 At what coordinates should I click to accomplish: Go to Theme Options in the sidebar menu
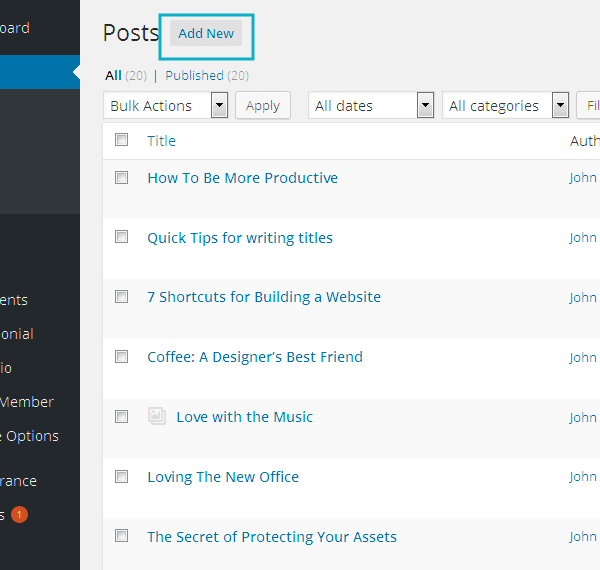click(30, 436)
